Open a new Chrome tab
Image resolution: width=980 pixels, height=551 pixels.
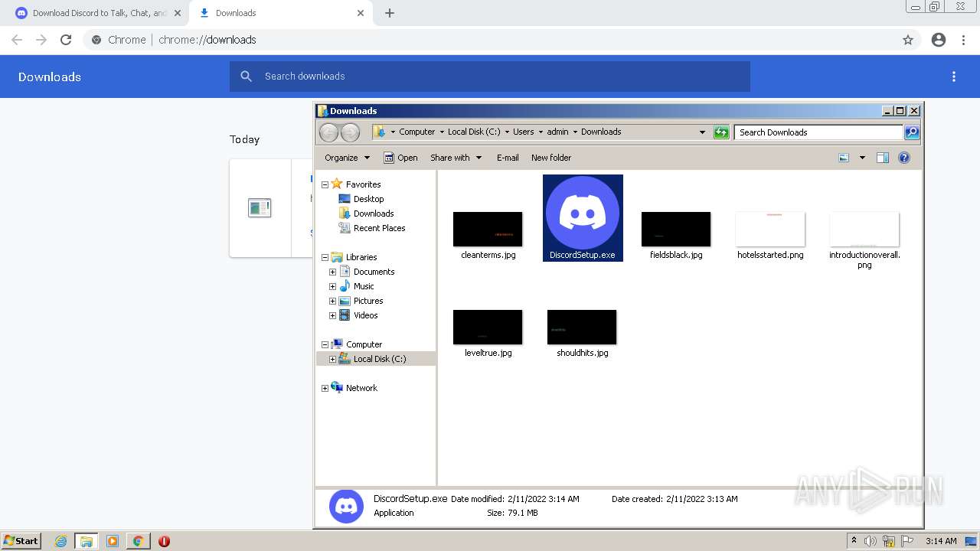pos(389,13)
